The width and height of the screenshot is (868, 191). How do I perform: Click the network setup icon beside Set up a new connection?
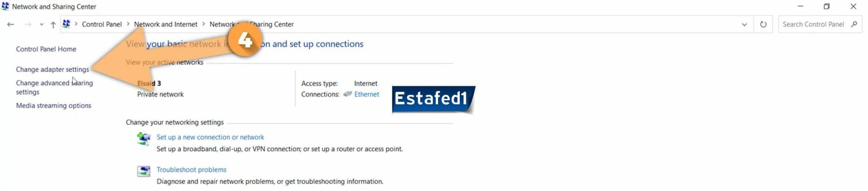[144, 138]
